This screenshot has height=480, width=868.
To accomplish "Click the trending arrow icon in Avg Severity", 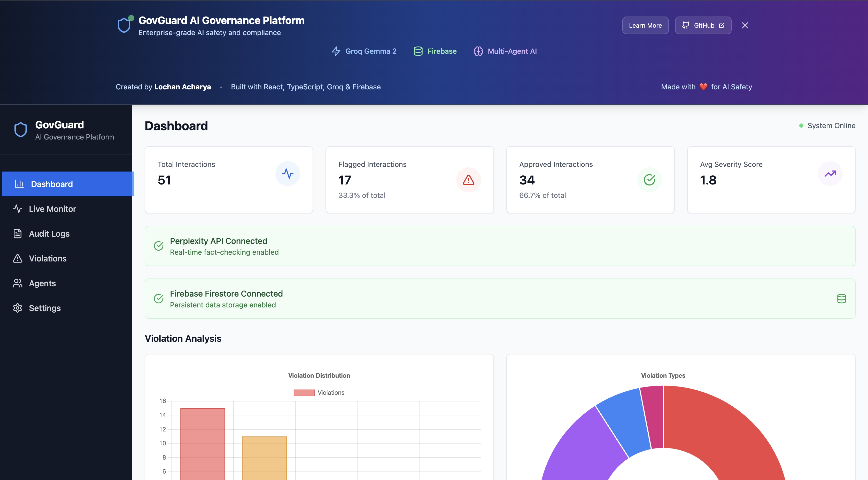I will (x=830, y=174).
